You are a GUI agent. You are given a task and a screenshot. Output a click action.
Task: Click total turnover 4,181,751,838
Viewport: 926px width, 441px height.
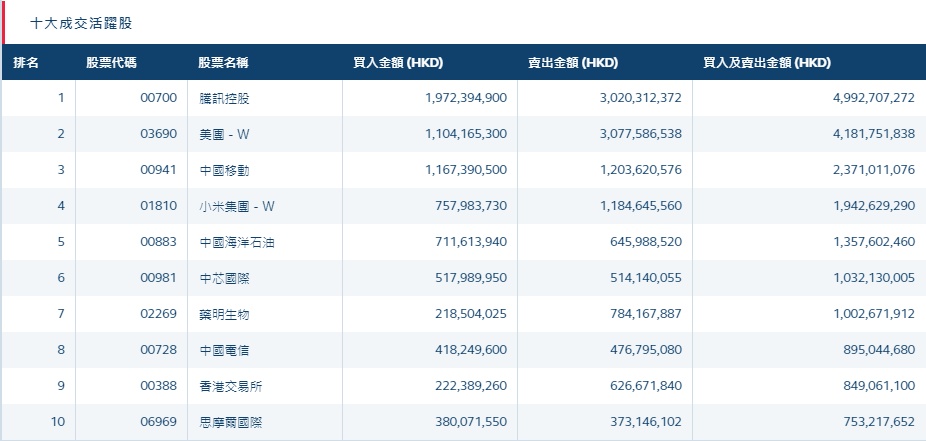coord(874,134)
